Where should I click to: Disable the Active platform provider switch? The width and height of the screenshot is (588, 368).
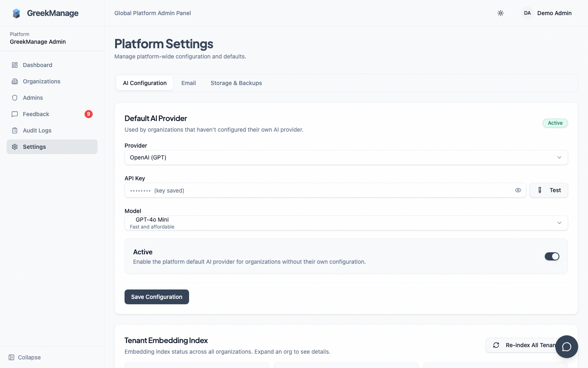(x=552, y=256)
